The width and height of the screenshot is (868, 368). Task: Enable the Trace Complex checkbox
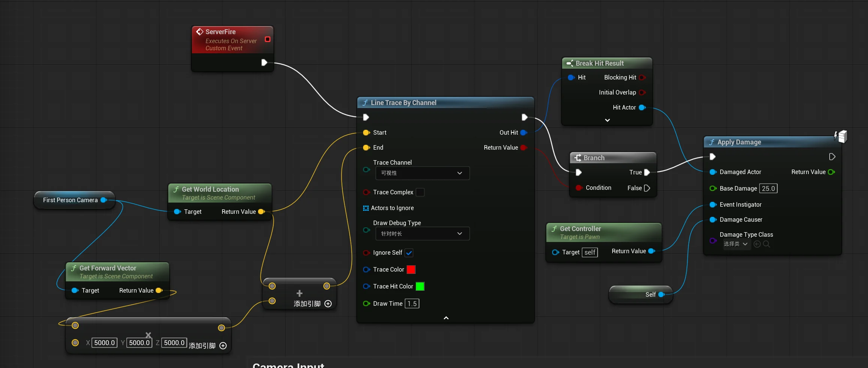[x=420, y=192]
